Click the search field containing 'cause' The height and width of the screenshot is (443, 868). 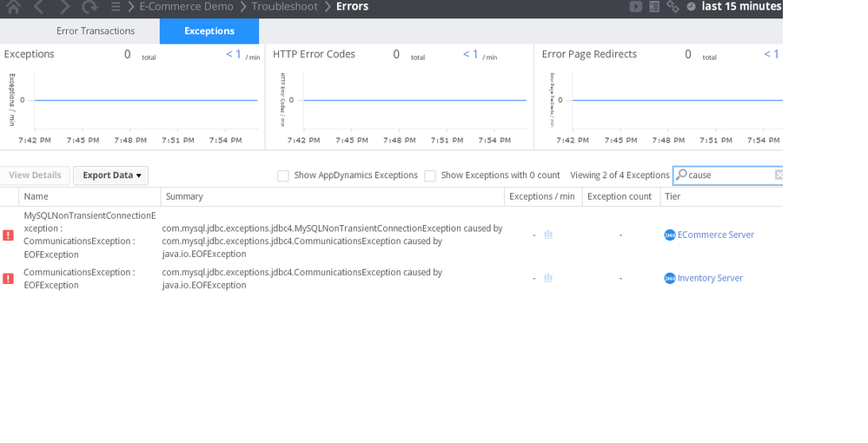click(730, 175)
